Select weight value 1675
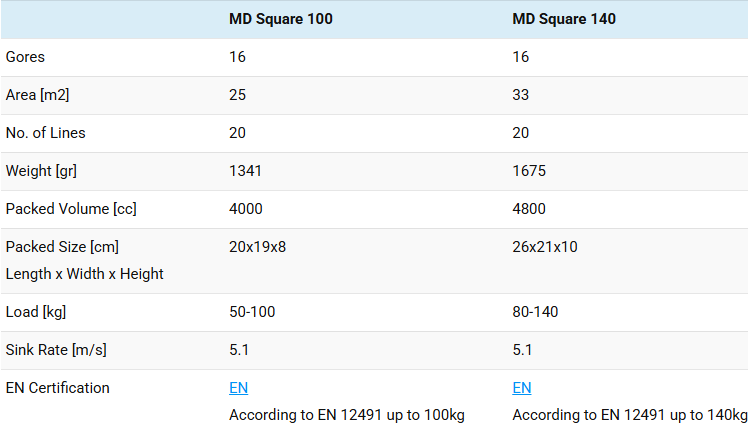The image size is (748, 431). tap(529, 171)
